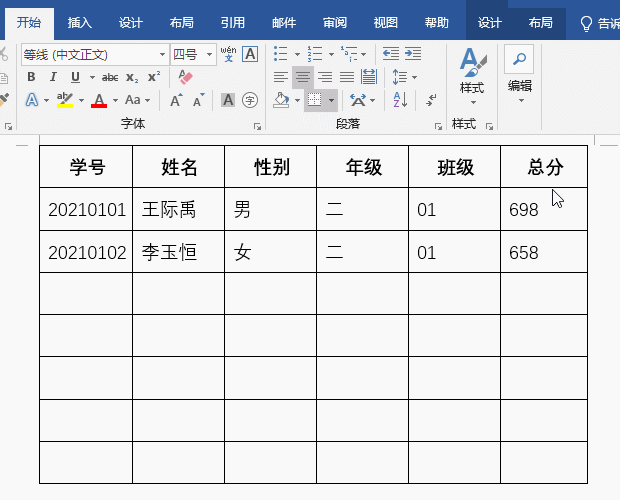Toggle superscript x² formatting

point(154,77)
